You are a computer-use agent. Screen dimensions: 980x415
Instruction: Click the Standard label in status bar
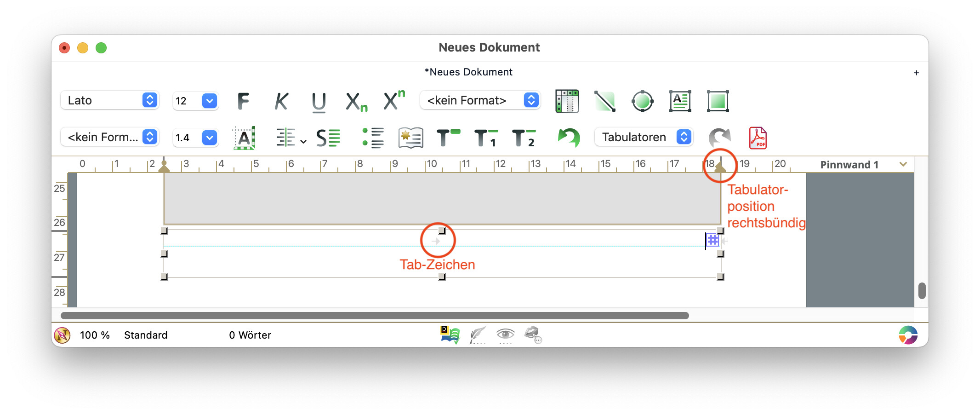point(146,335)
